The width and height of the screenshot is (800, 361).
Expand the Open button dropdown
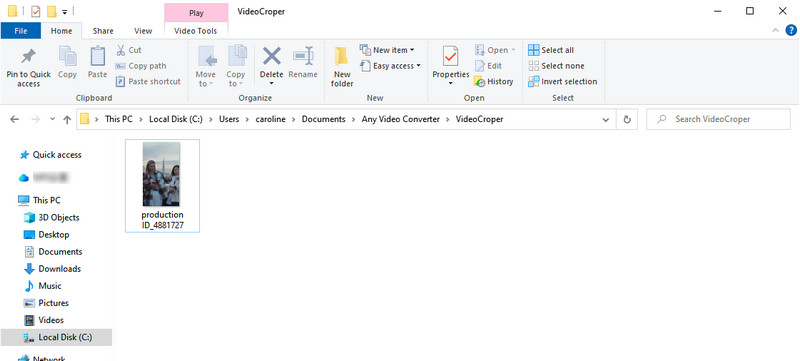tap(514, 50)
